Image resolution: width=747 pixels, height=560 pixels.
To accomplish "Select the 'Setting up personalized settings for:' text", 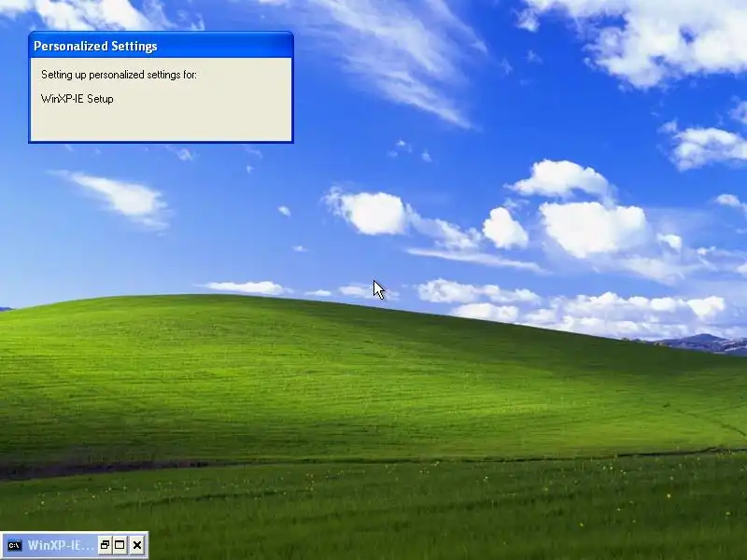I will click(120, 75).
